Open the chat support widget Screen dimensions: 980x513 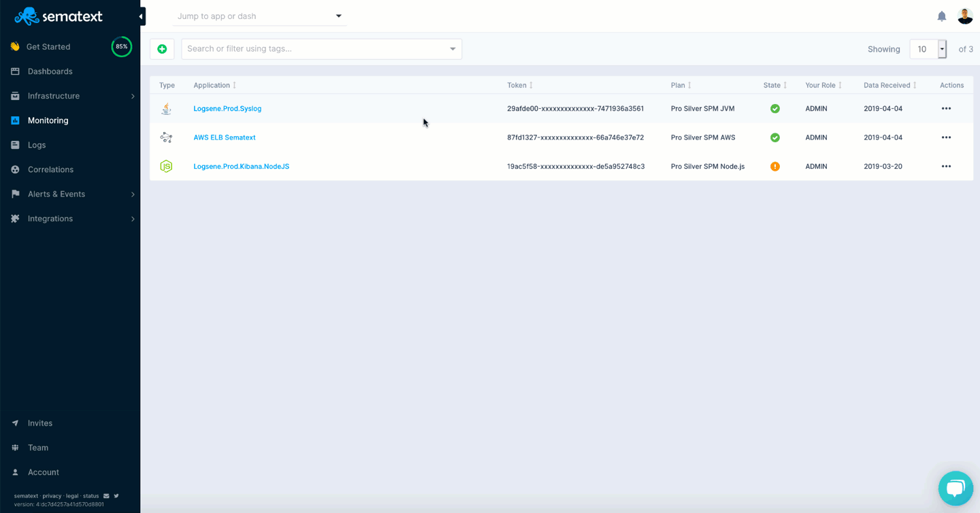(955, 489)
